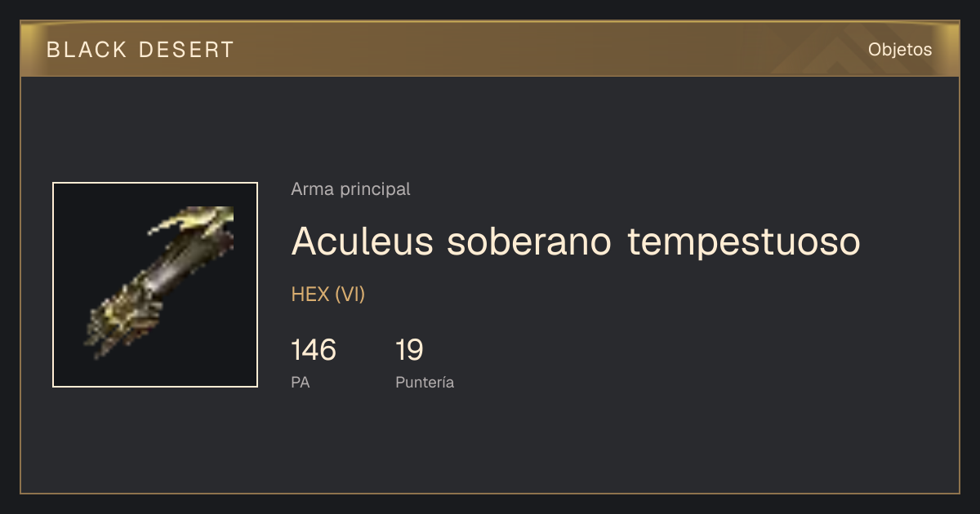
Task: Select the 19 accuracy value
Action: pyautogui.click(x=409, y=350)
